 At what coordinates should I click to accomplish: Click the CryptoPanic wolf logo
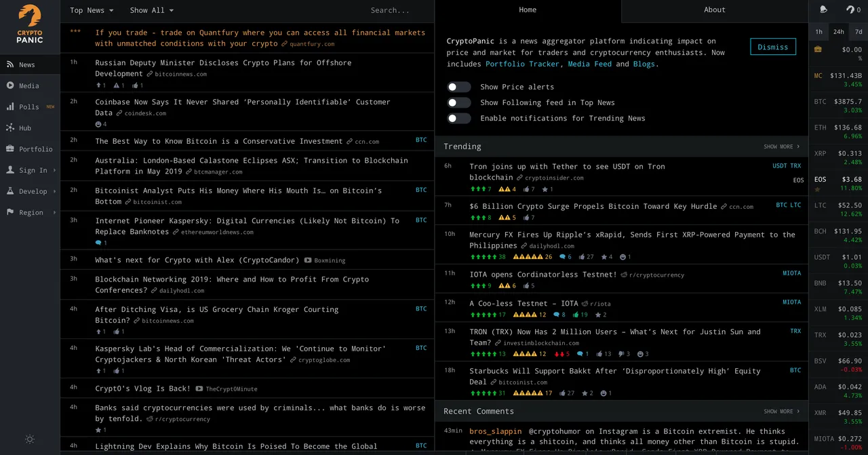coord(30,24)
